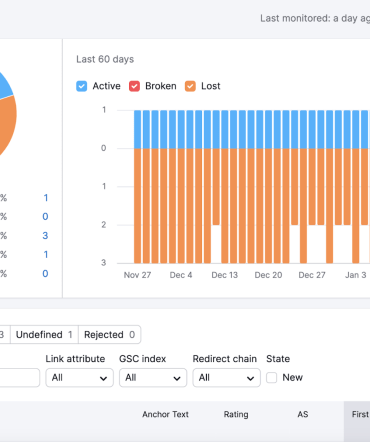This screenshot has height=442, width=370.
Task: Uncheck the Active legend checkbox
Action: tap(82, 86)
